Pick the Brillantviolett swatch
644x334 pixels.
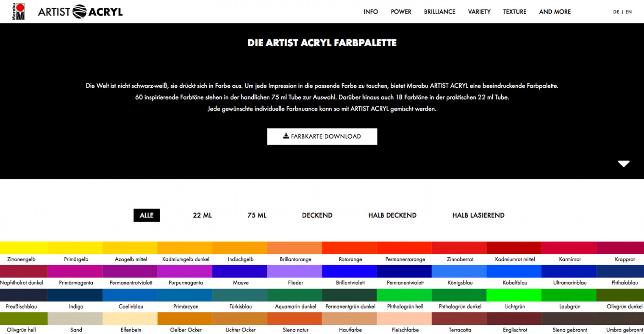349,271
